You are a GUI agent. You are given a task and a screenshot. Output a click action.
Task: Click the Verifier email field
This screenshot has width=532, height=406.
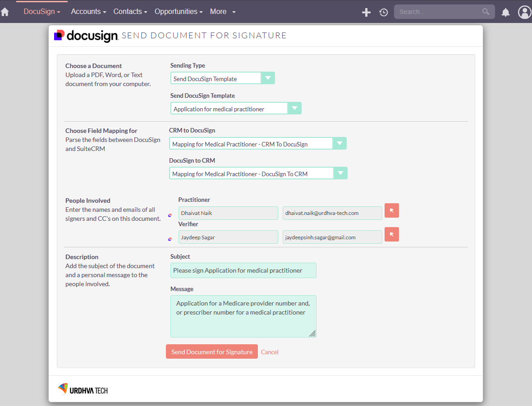click(332, 237)
